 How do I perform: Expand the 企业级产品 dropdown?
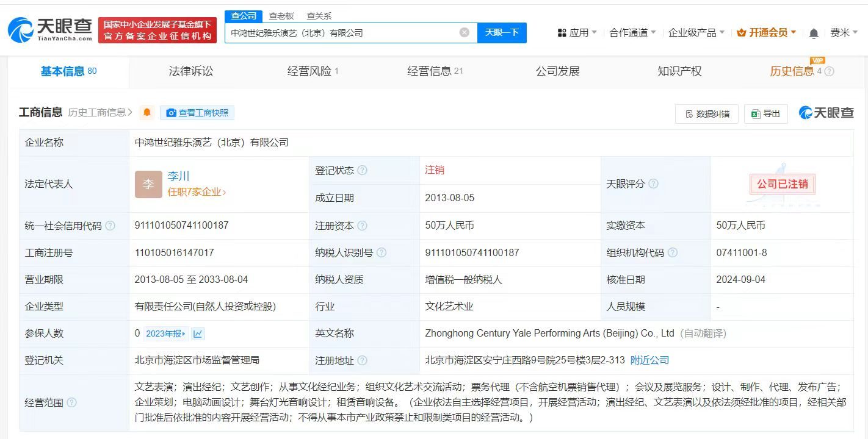(x=692, y=32)
